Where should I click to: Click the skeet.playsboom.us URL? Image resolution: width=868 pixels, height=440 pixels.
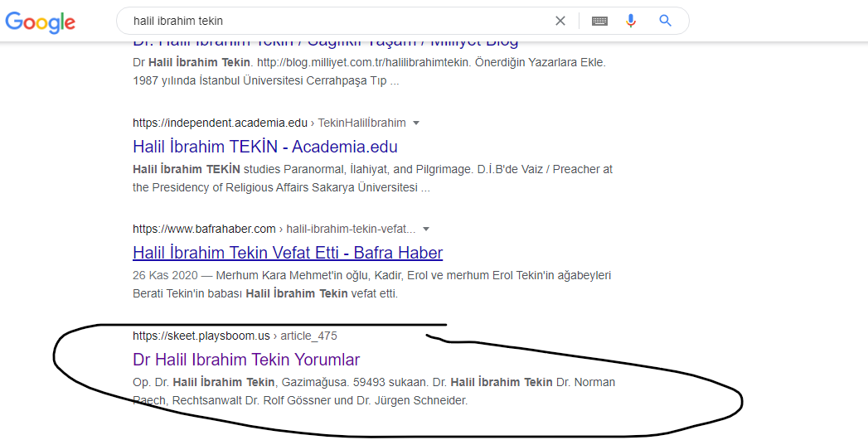(x=201, y=336)
